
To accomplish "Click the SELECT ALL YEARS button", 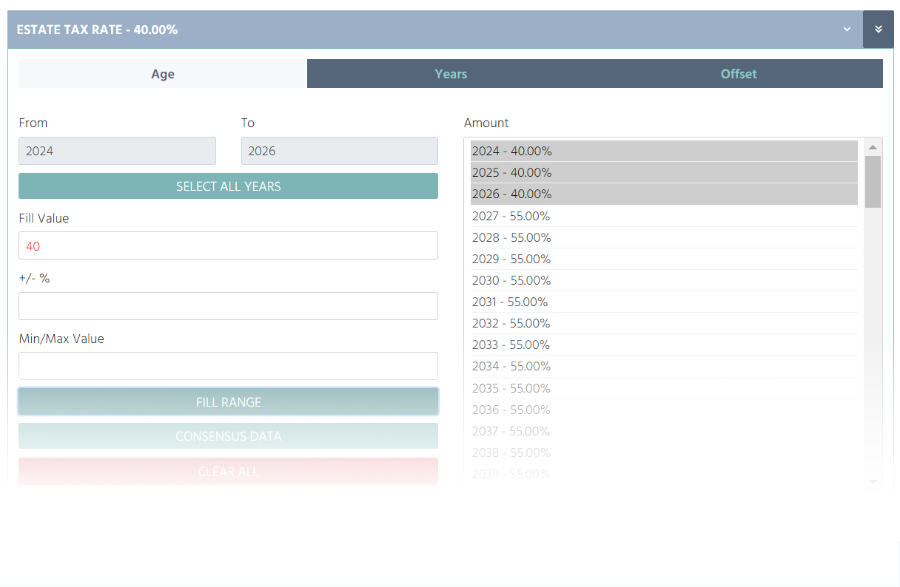I will pos(228,186).
